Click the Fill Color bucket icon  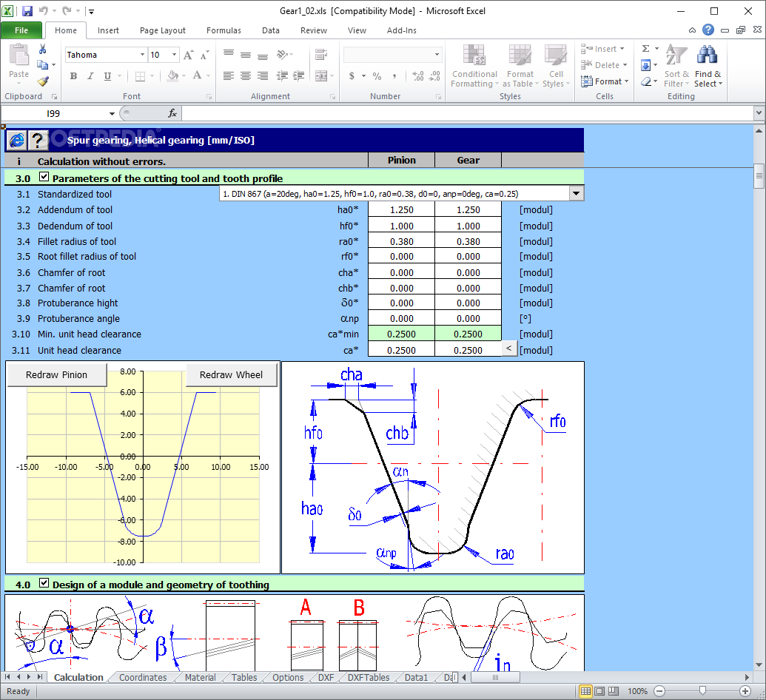click(x=172, y=75)
